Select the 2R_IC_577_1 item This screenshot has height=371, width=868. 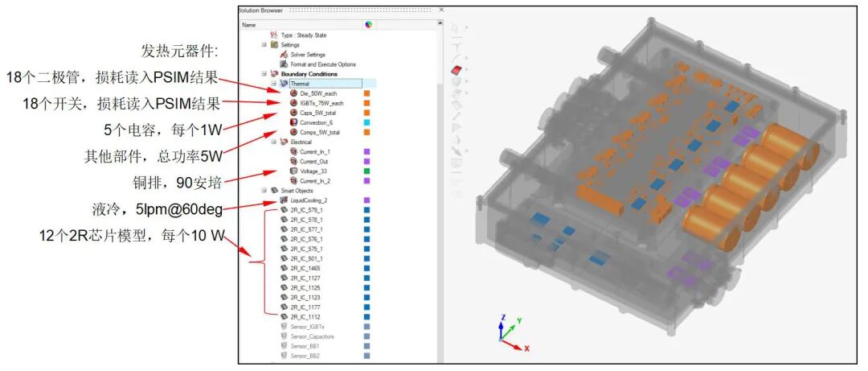(307, 229)
